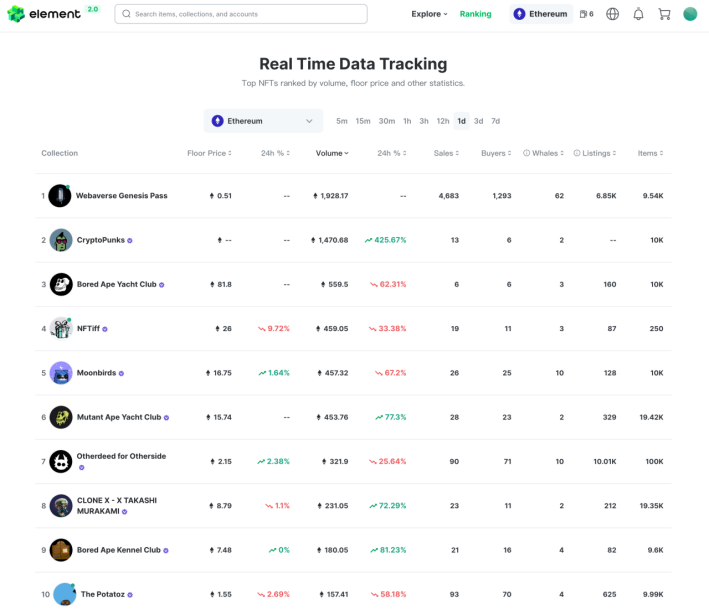The width and height of the screenshot is (709, 615).
Task: Open the Webaverse Genesis Pass collection
Action: click(121, 196)
